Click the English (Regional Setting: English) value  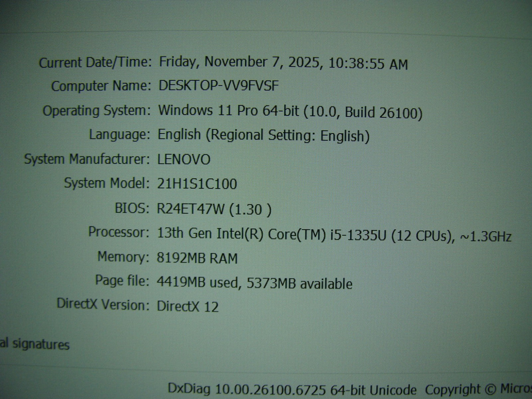263,135
